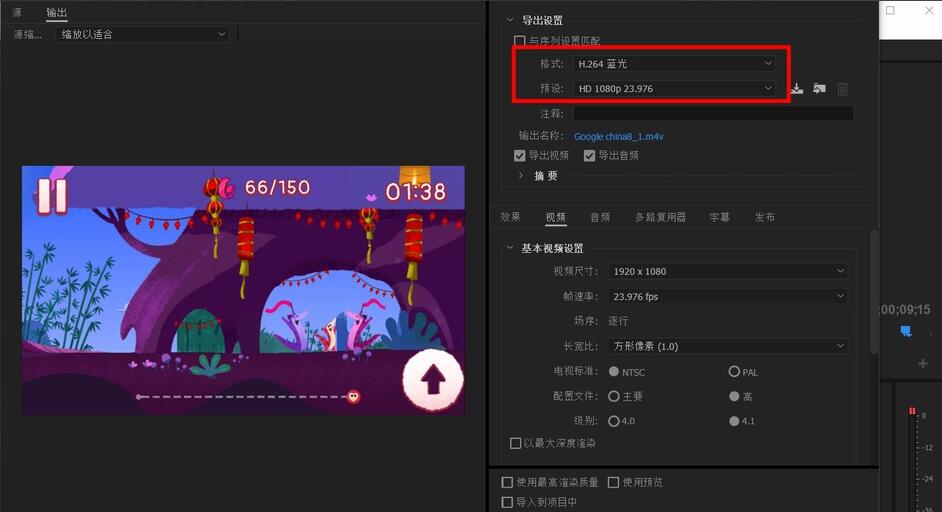This screenshot has width=942, height=512.
Task: Open the square pixels aspect dropdown
Action: (x=728, y=346)
